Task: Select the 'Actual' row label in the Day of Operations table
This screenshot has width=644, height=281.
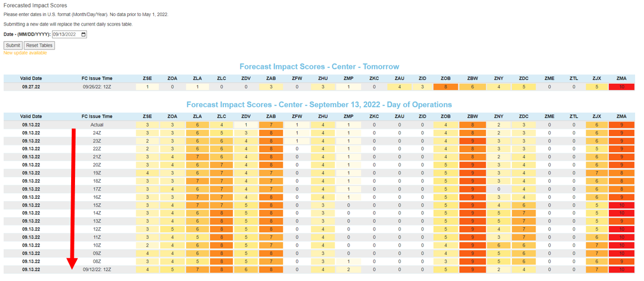Action: pos(97,125)
